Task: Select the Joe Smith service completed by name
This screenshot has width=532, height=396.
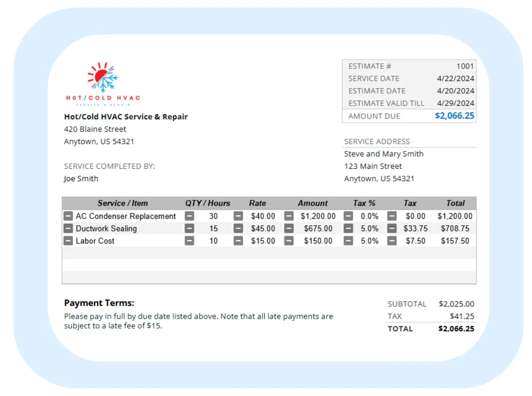Action: [81, 178]
